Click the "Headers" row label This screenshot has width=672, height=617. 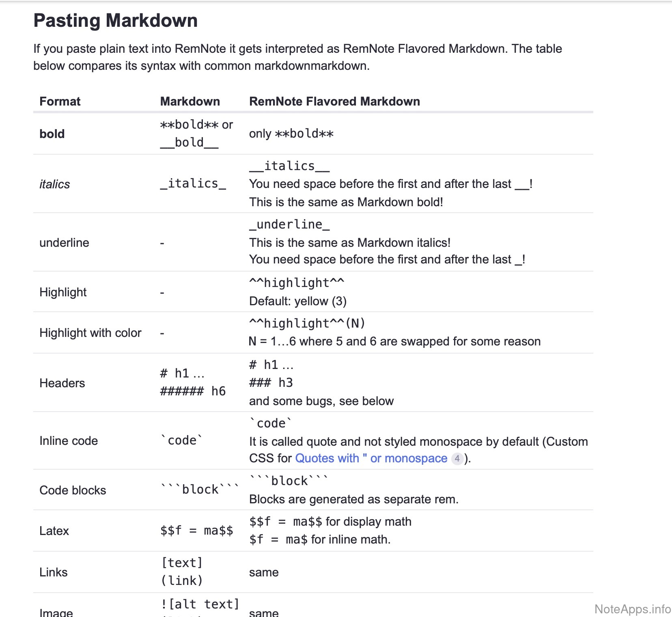(62, 383)
